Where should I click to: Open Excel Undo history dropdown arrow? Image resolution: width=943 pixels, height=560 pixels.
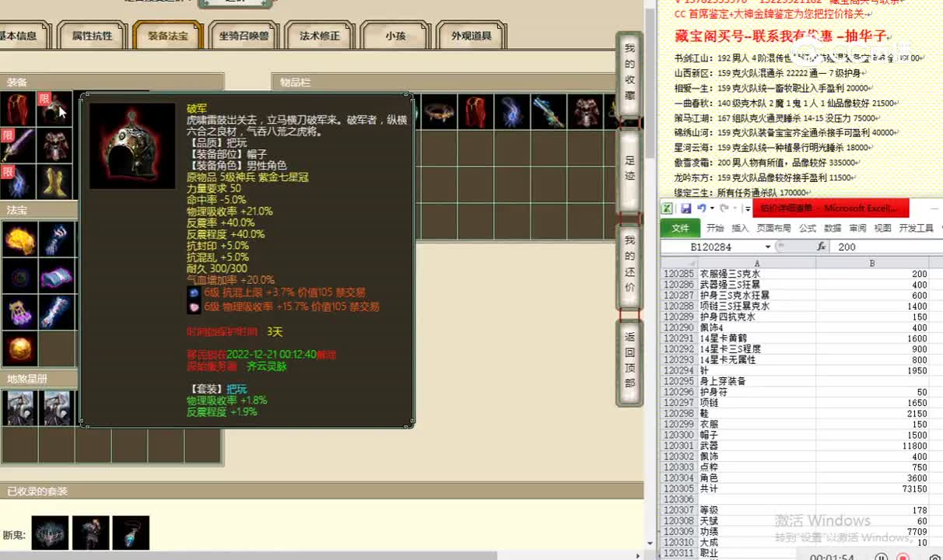711,208
